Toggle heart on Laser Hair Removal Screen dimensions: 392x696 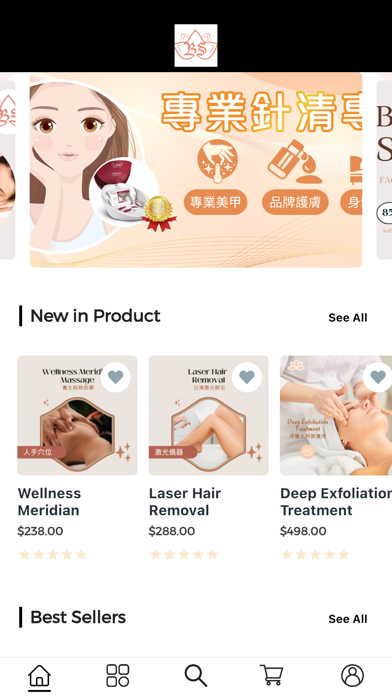pyautogui.click(x=247, y=377)
